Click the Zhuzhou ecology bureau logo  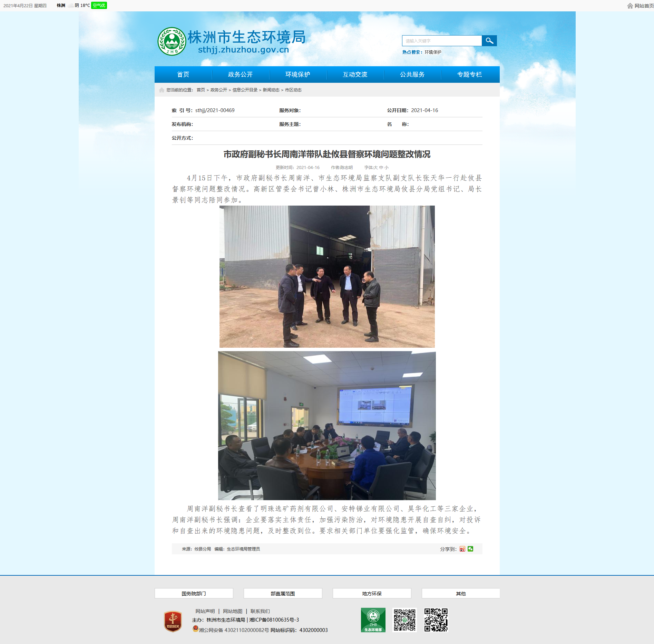pyautogui.click(x=172, y=41)
